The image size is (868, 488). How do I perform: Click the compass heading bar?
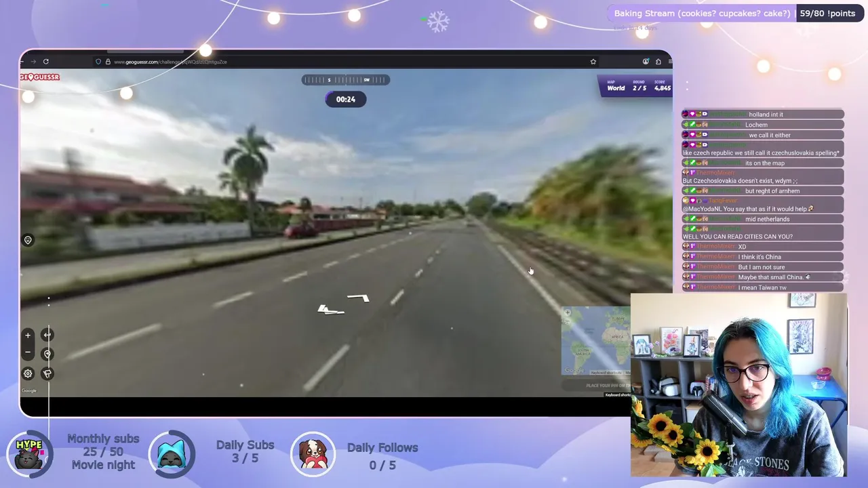tap(346, 80)
